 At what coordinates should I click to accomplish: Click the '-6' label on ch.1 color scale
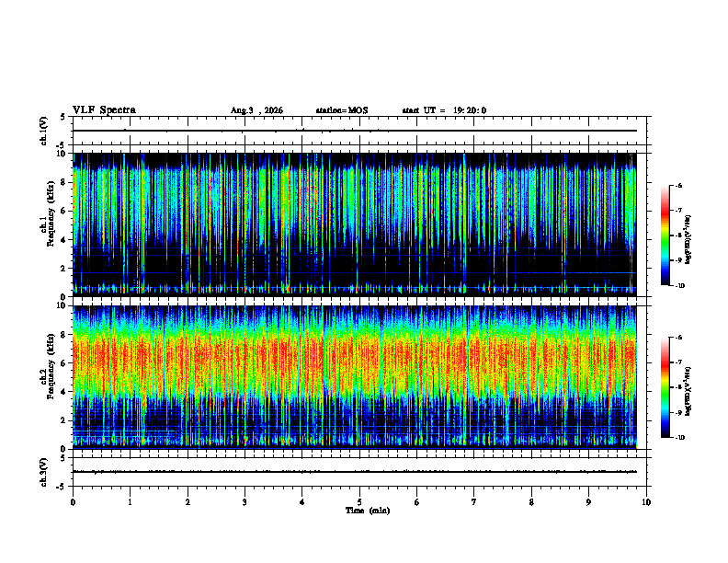click(678, 186)
